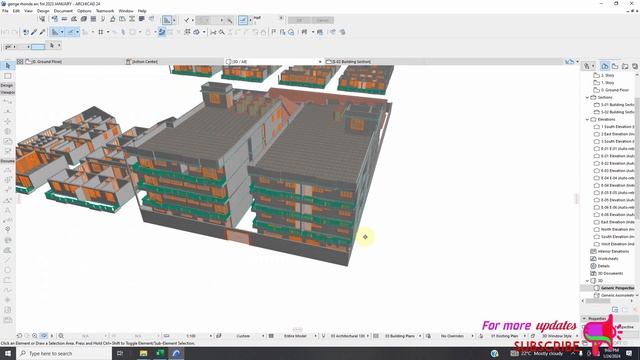Image resolution: width=640 pixels, height=360 pixels.
Task: Open Custom layer combination dropdown
Action: pyautogui.click(x=263, y=336)
